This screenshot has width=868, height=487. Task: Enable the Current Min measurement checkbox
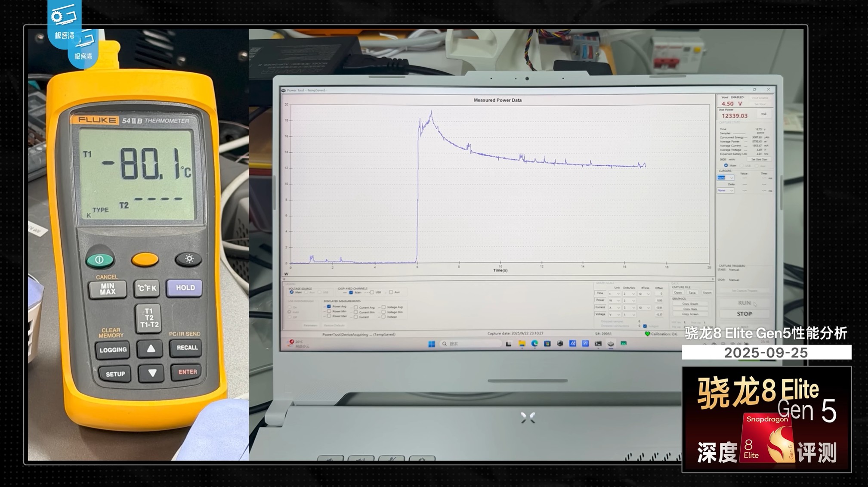tap(356, 312)
